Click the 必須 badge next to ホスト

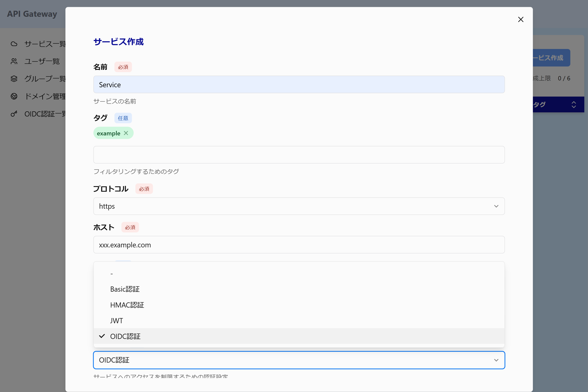click(x=130, y=227)
